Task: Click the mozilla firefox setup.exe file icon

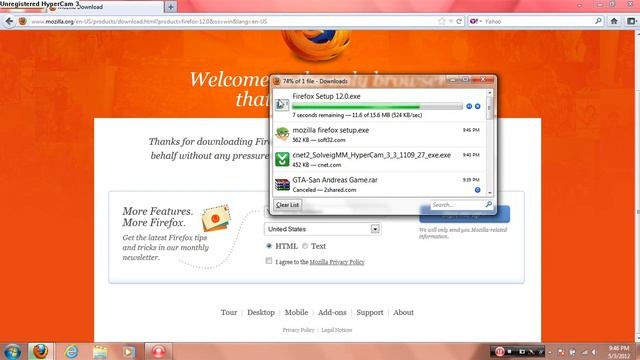Action: pos(282,134)
